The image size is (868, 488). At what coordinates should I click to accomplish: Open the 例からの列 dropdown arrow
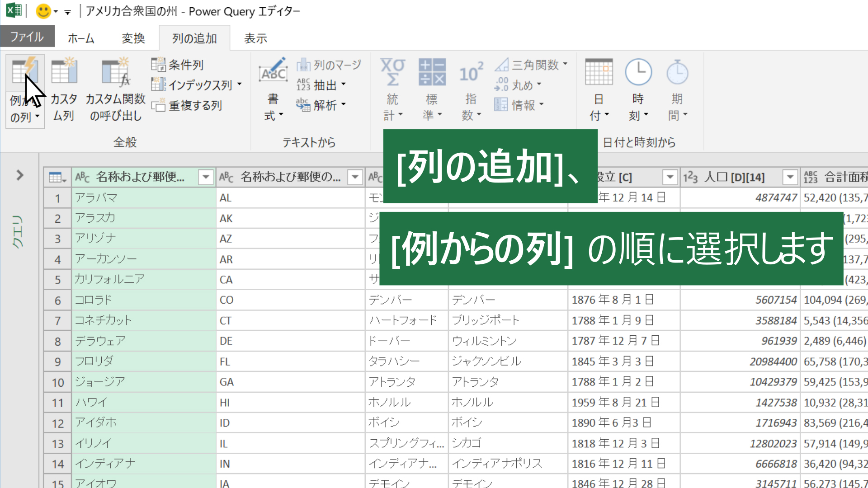(37, 117)
